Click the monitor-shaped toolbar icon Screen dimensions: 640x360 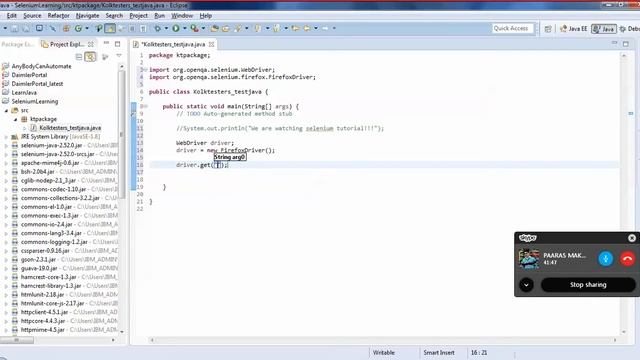coord(39,29)
